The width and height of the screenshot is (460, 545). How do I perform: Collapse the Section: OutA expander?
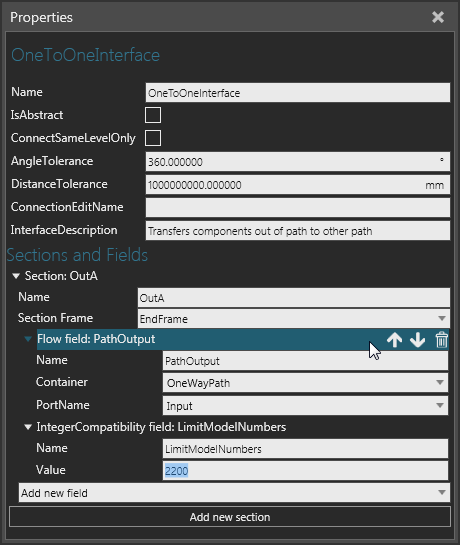point(16,276)
